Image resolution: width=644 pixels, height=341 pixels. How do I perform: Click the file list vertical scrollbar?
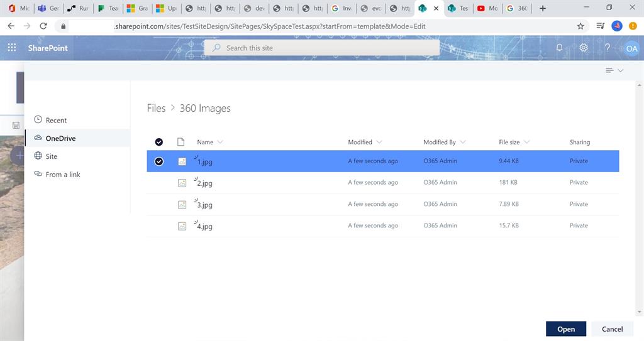tap(639, 197)
